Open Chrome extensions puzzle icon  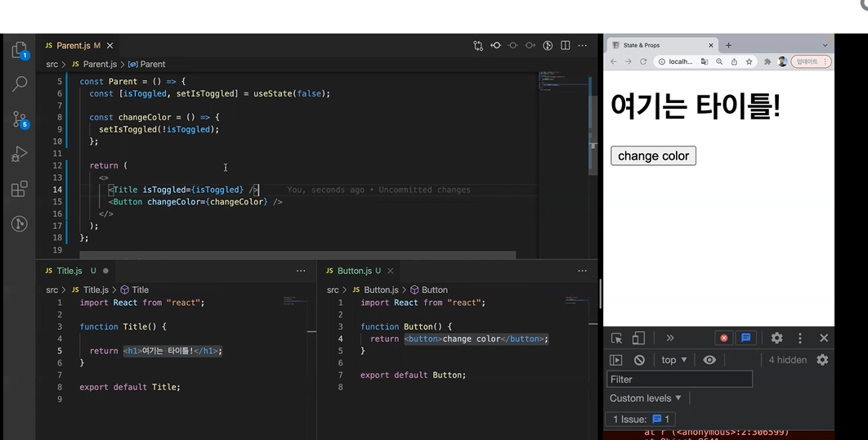[x=767, y=61]
